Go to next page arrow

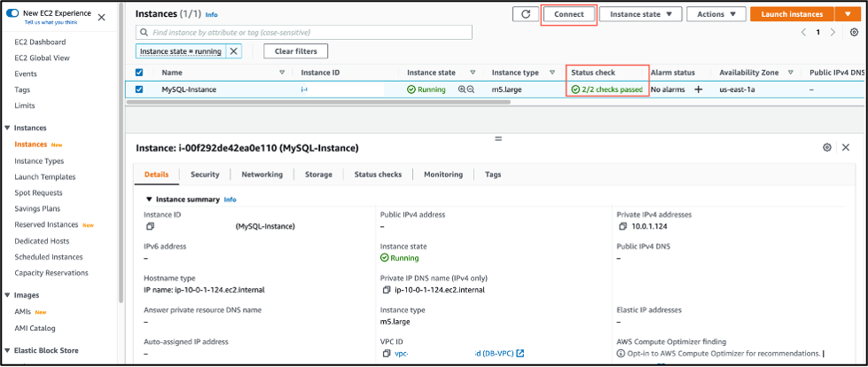pos(833,32)
